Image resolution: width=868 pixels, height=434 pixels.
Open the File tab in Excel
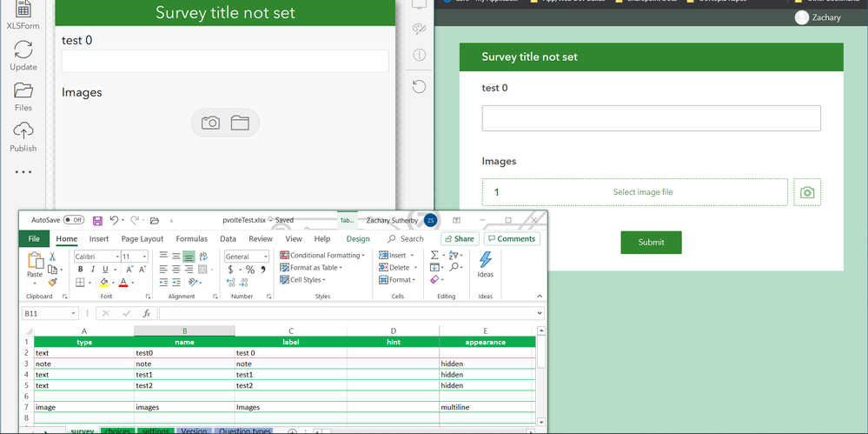click(34, 239)
